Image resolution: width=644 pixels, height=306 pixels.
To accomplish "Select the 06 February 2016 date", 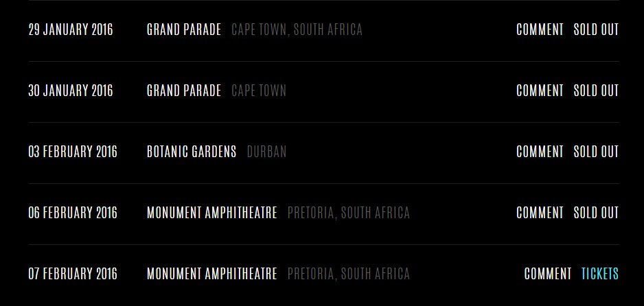I will tap(73, 213).
